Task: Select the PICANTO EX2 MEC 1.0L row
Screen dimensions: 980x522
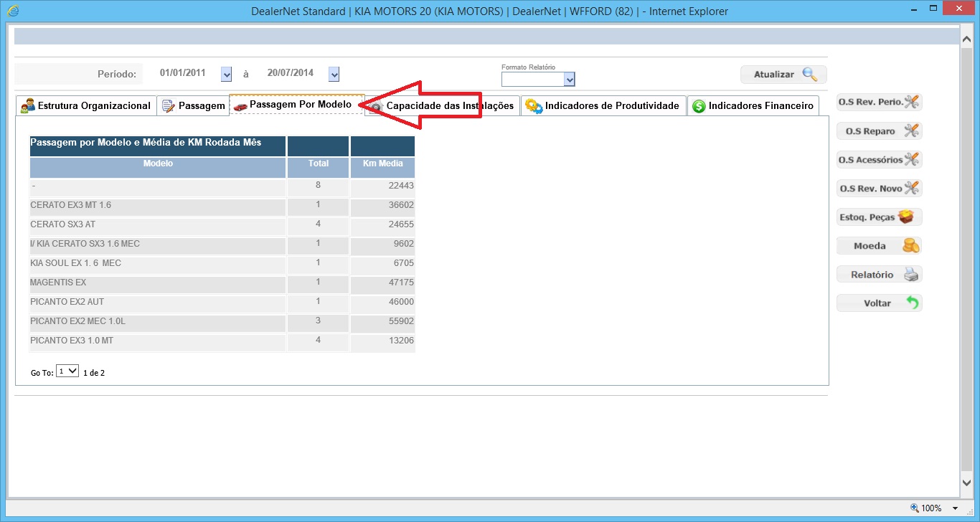Action: coord(222,323)
